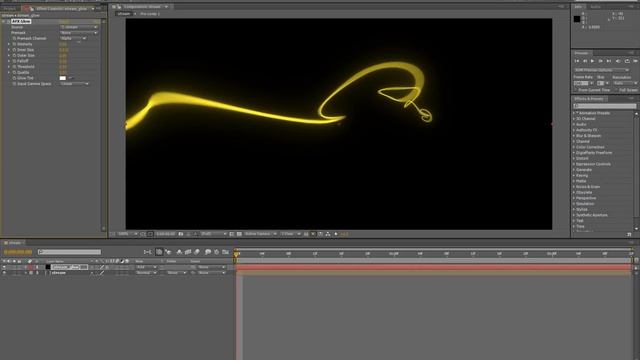Select the Effects & Presets tab
The image size is (640, 360).
pos(589,99)
